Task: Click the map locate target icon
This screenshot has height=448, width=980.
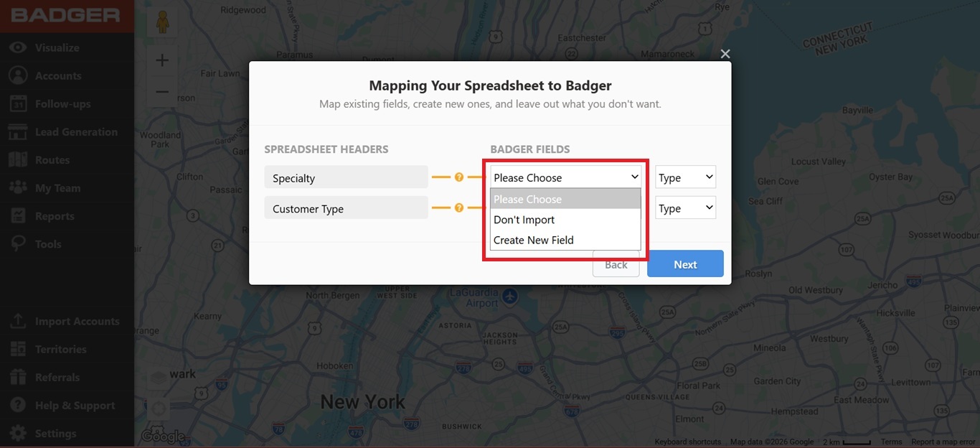Action: [x=159, y=410]
